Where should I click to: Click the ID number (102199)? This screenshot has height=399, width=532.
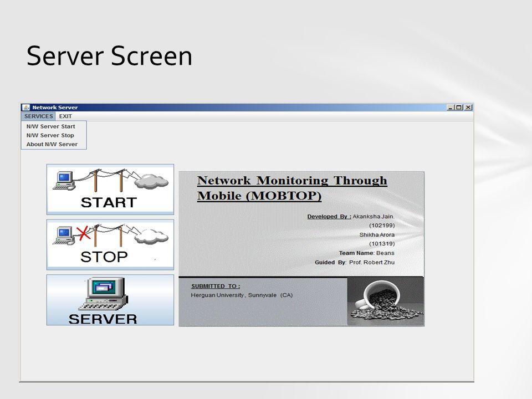(x=382, y=226)
